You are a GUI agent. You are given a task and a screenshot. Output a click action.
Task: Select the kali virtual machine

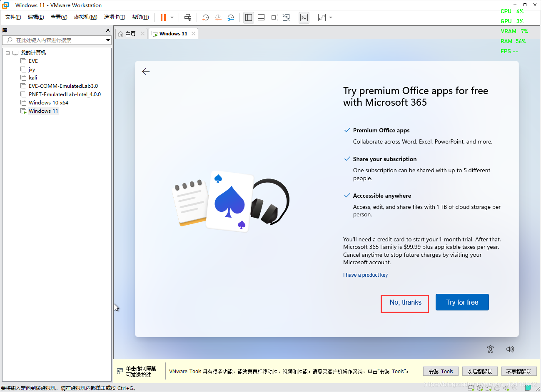[x=33, y=78]
